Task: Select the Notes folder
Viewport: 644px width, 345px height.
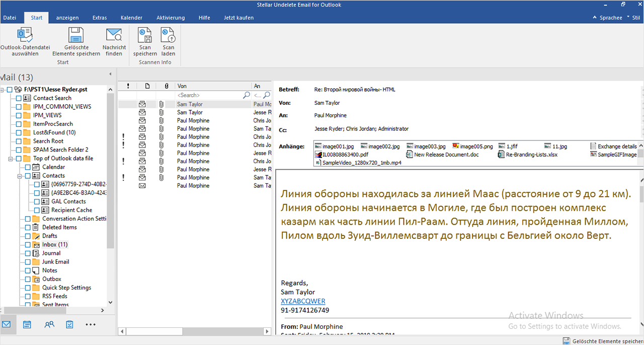Action: (50, 270)
